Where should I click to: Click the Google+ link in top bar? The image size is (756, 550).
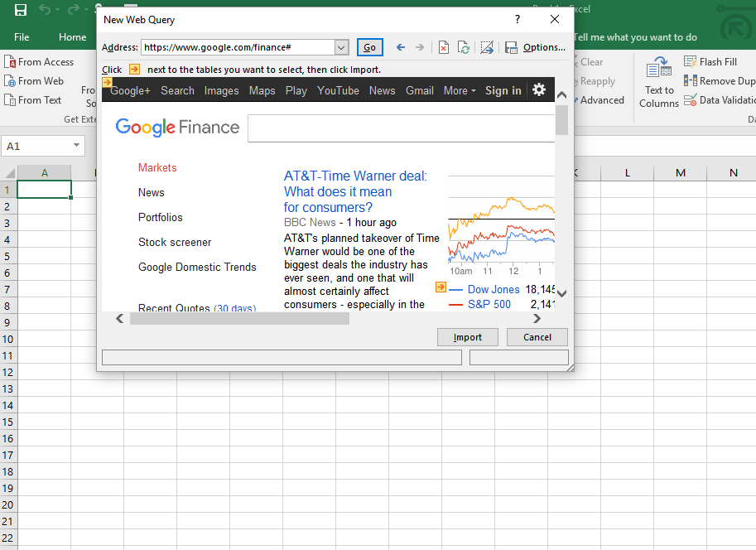pos(130,91)
